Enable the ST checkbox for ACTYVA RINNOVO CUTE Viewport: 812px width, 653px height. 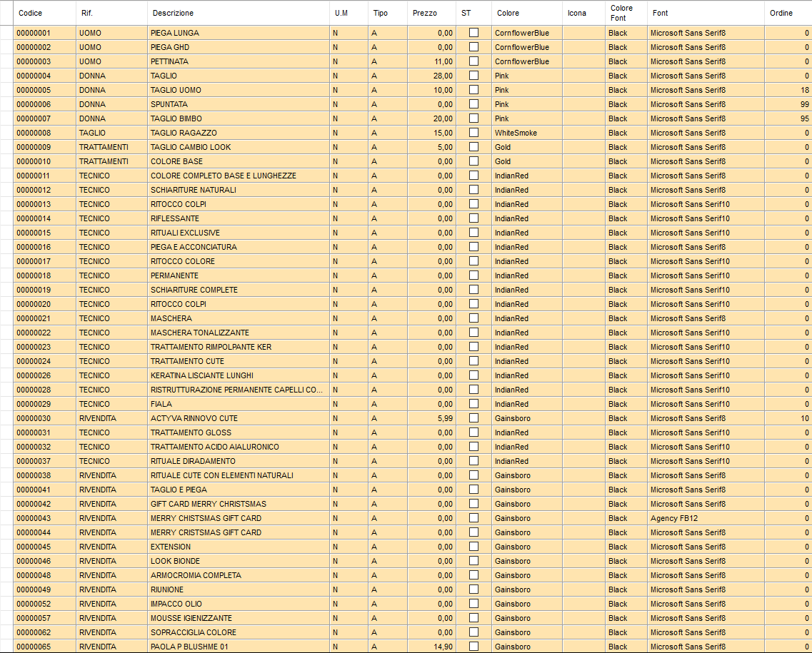pyautogui.click(x=473, y=418)
